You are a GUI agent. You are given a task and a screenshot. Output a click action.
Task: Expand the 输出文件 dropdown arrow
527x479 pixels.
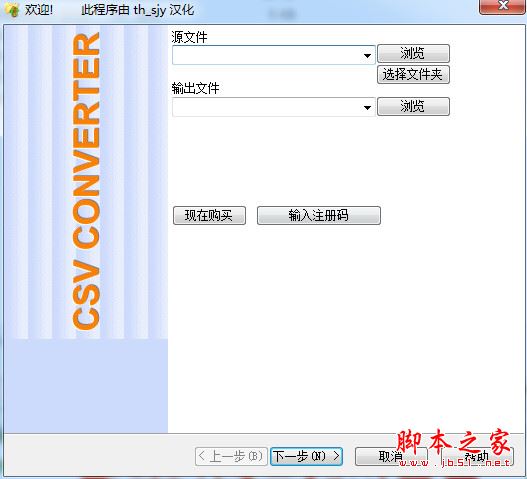tap(367, 108)
